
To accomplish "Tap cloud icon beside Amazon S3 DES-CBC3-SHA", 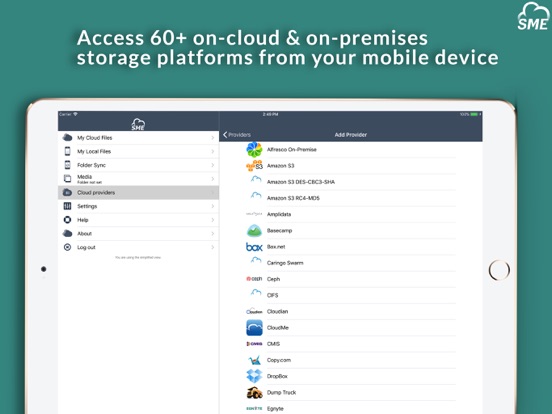I will (x=256, y=179).
